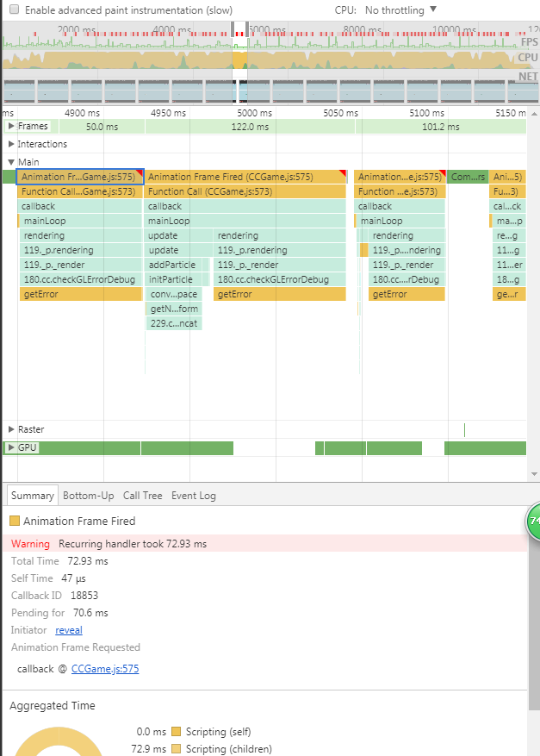Select the 101.2 ms frame
This screenshot has height=756, width=540.
pos(440,127)
